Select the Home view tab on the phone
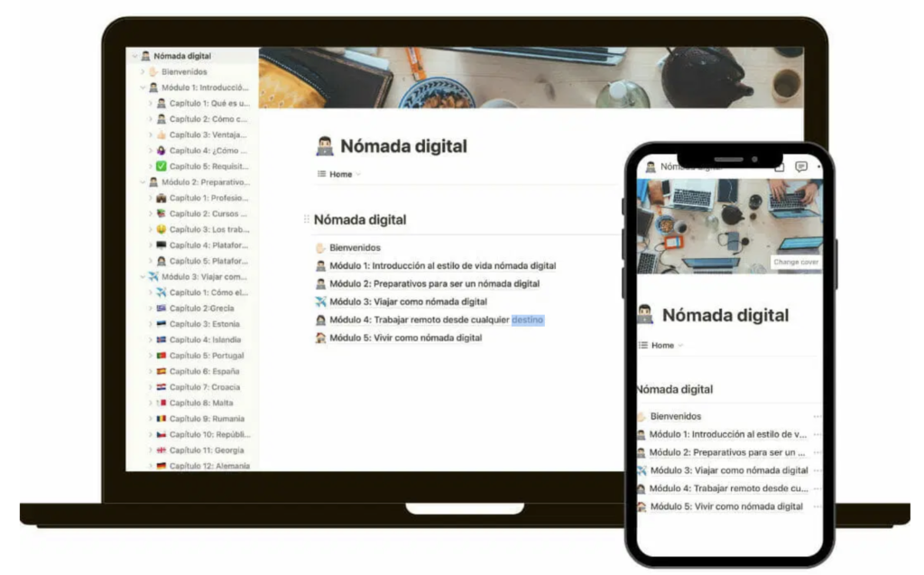This screenshot has width=924, height=575. click(x=661, y=345)
